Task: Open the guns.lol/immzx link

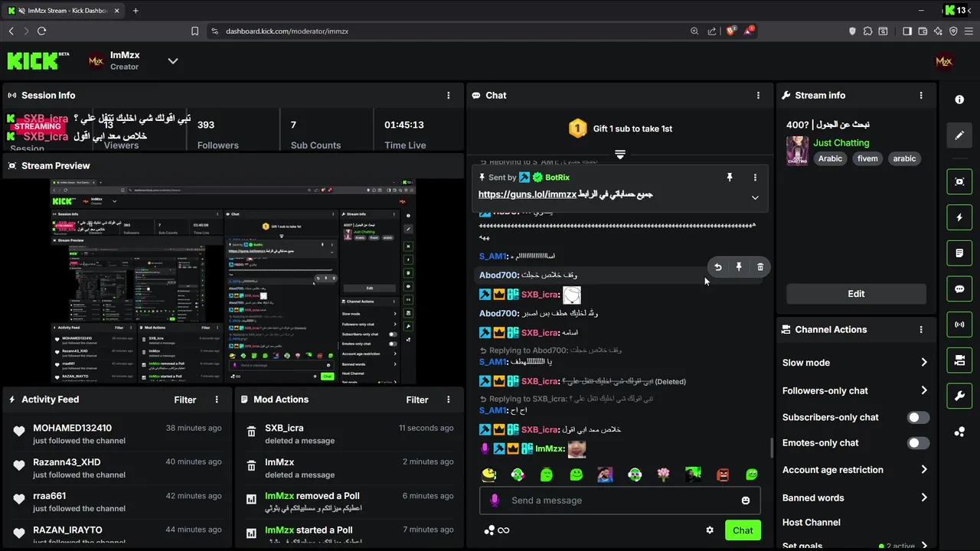Action: point(527,194)
